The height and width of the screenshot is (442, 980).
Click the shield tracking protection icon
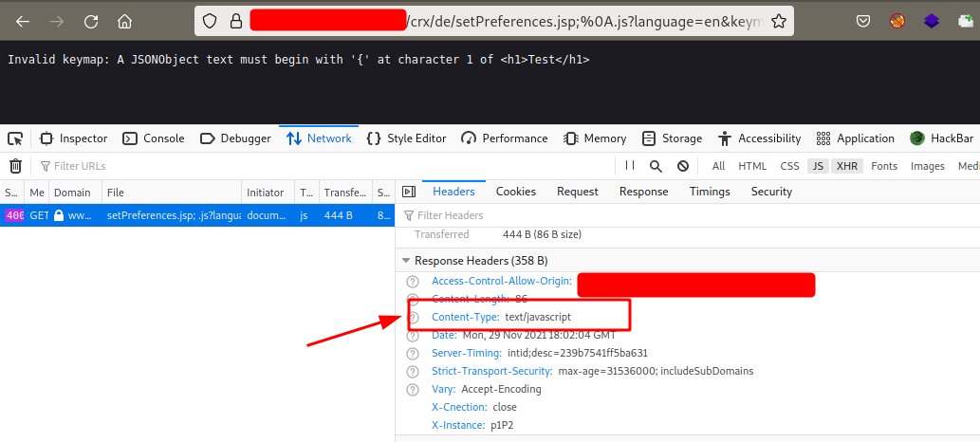[210, 22]
